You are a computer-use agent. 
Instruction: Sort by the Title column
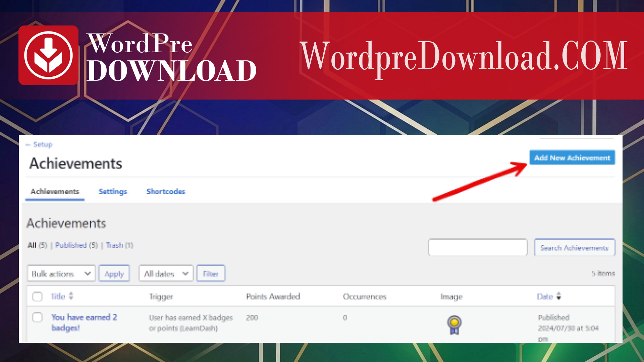(x=58, y=296)
